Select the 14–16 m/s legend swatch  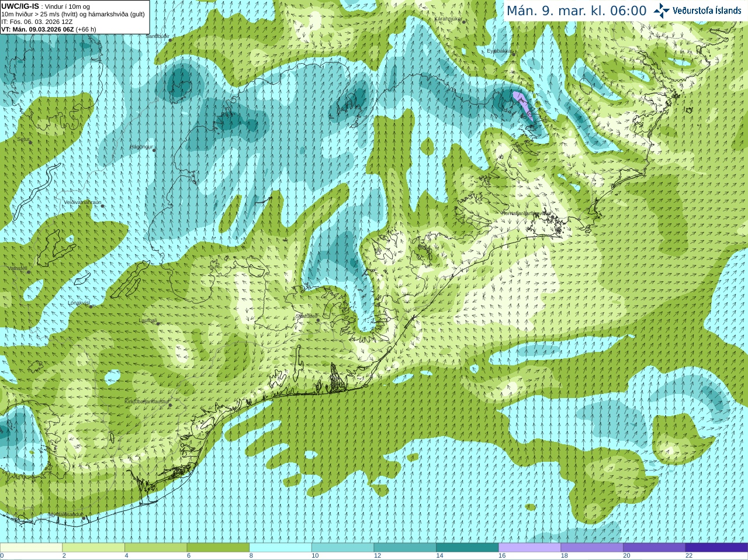point(467,548)
